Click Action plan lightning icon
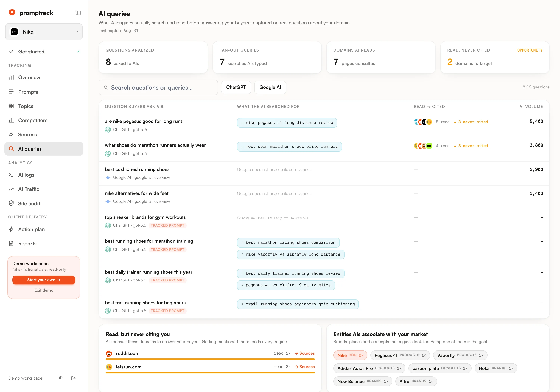This screenshot has height=392, width=560. tap(11, 229)
